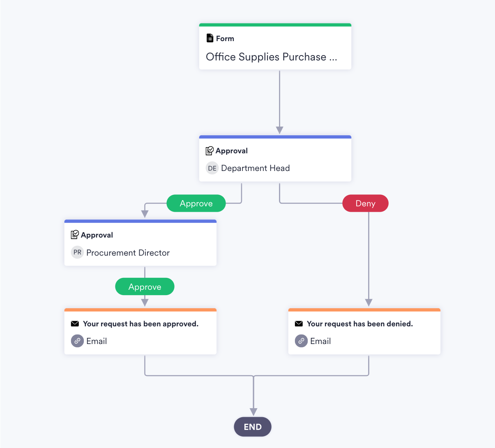Select the Approval stamp icon on Department Head step

[210, 150]
